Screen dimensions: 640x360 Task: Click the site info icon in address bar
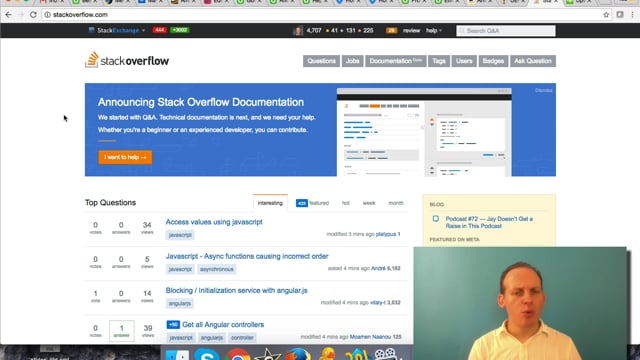point(47,15)
